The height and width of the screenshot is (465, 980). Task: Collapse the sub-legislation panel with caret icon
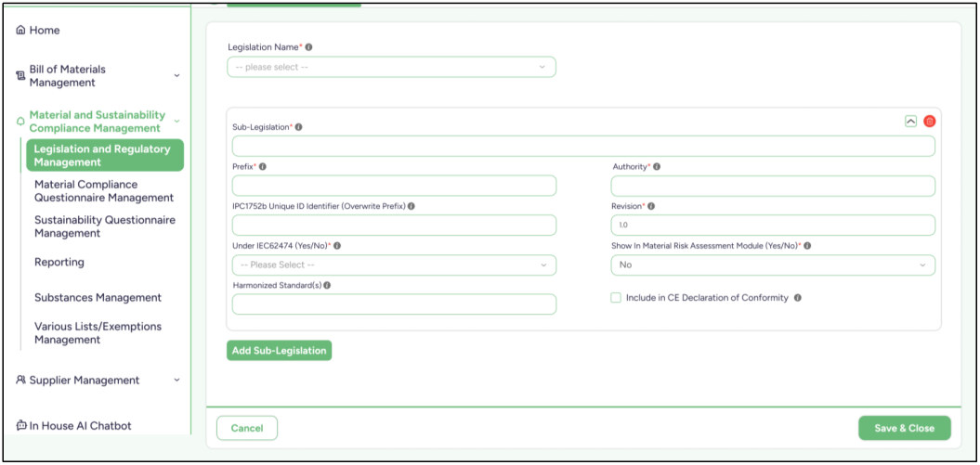(910, 121)
